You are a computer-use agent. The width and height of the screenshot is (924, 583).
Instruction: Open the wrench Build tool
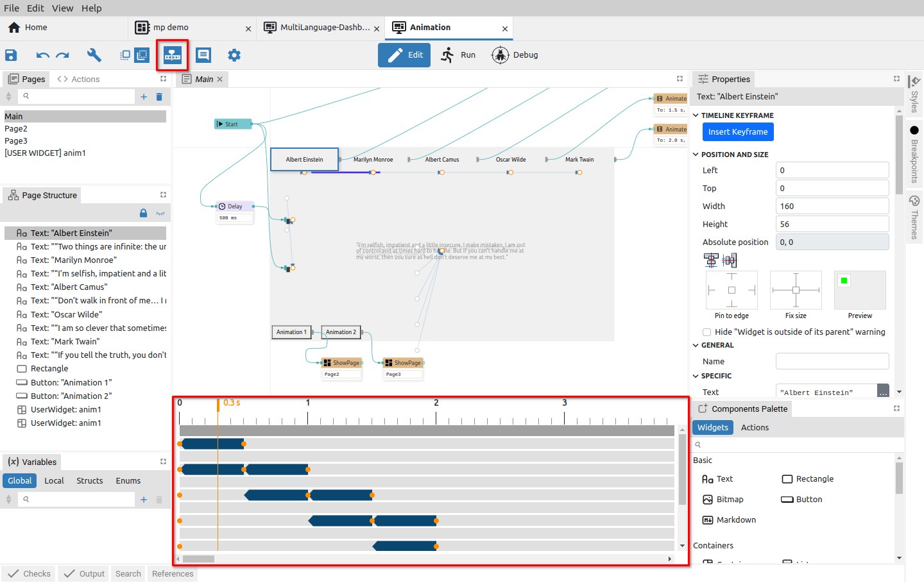coord(94,55)
